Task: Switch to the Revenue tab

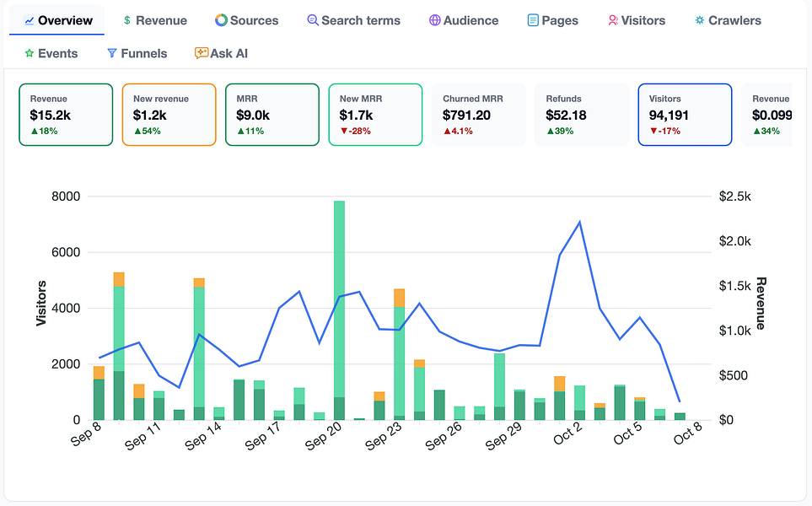Action: pyautogui.click(x=155, y=20)
